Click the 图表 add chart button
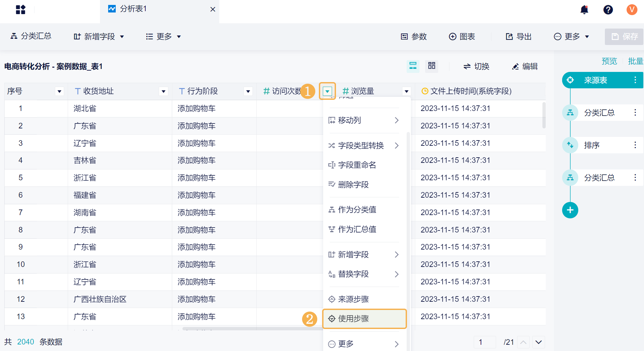This screenshot has width=644, height=351. 462,36
